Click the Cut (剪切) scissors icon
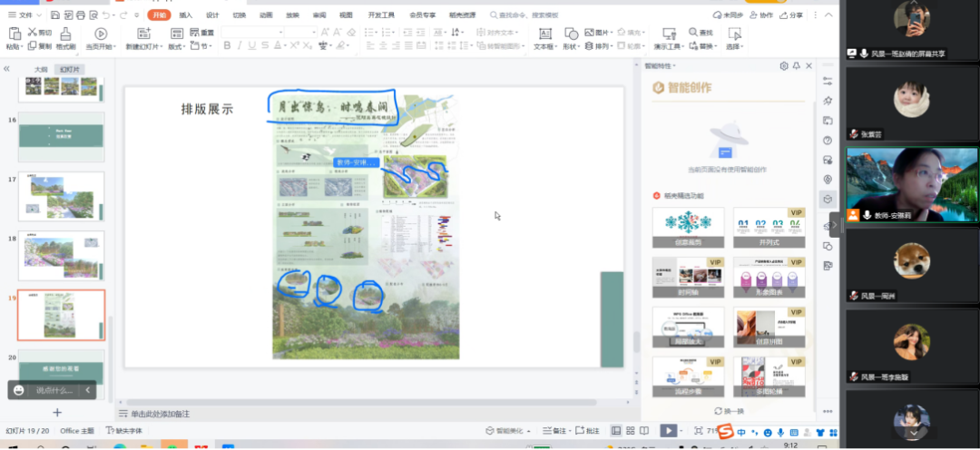The width and height of the screenshot is (980, 450). coord(33,32)
